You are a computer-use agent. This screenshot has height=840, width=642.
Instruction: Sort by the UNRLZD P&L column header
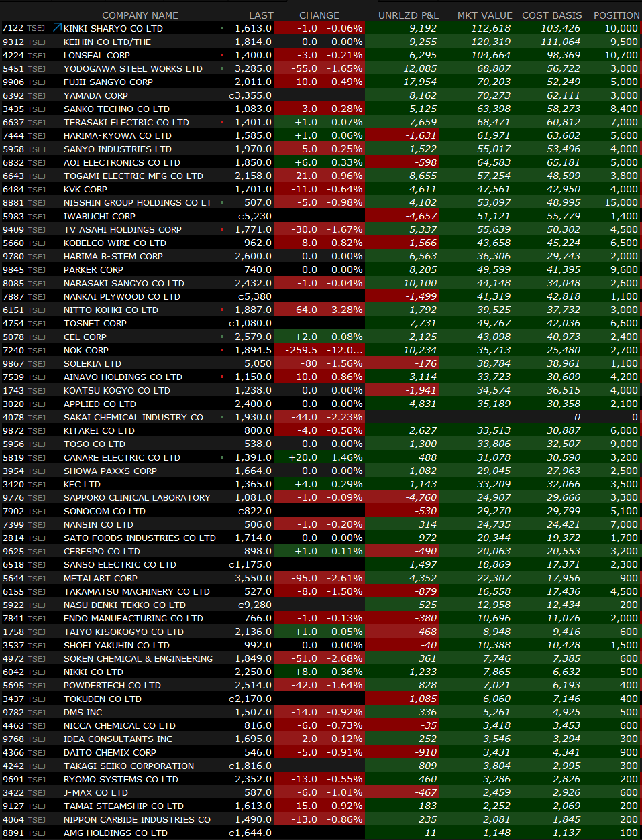[x=408, y=15]
